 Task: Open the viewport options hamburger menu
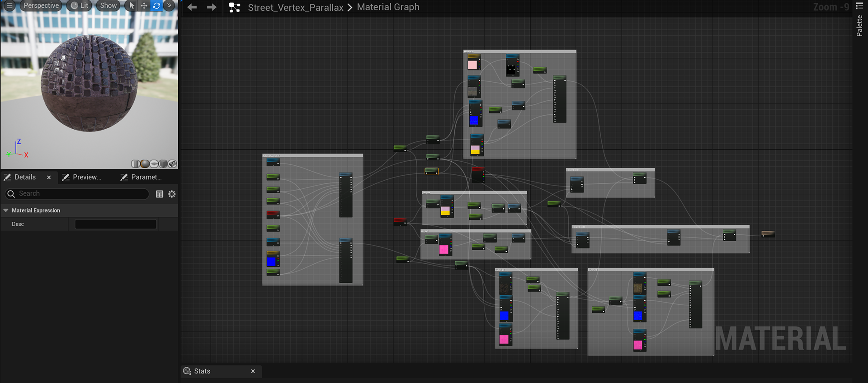pos(9,5)
